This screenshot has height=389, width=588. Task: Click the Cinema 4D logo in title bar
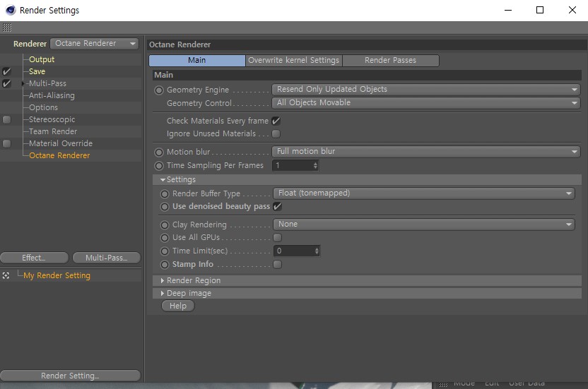click(x=11, y=10)
